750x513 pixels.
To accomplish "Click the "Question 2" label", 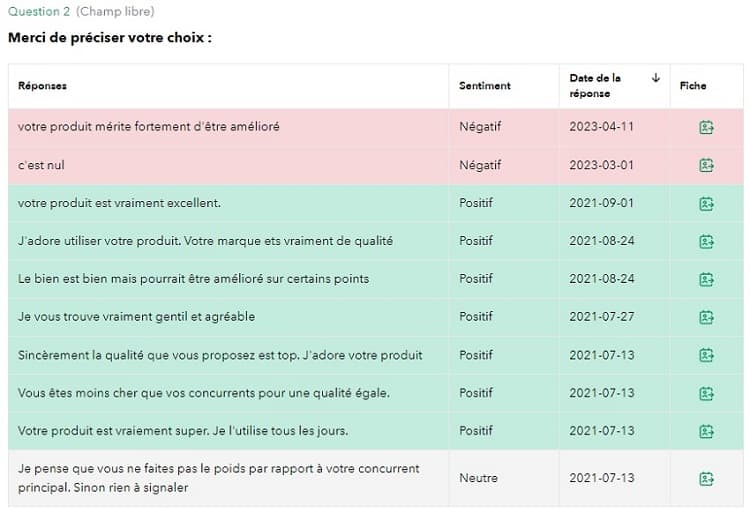I will pyautogui.click(x=39, y=11).
